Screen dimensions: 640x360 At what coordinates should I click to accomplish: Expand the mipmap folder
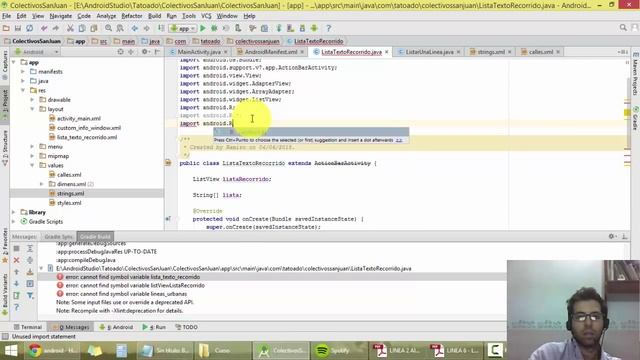(33, 156)
